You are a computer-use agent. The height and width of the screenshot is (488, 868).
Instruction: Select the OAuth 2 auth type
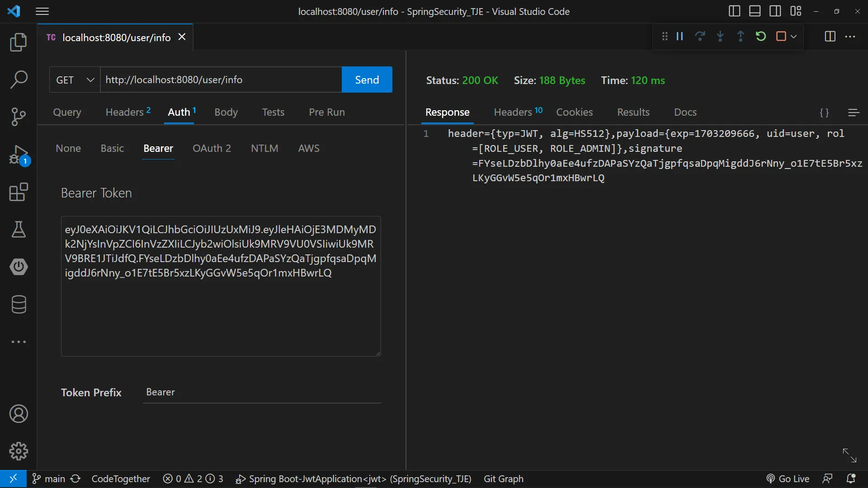212,148
